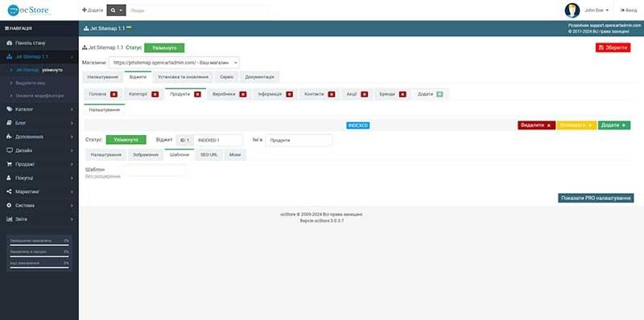Screen dimensions: 644x320
Task: Remove the Акції widget with red X
Action: (x=365, y=94)
